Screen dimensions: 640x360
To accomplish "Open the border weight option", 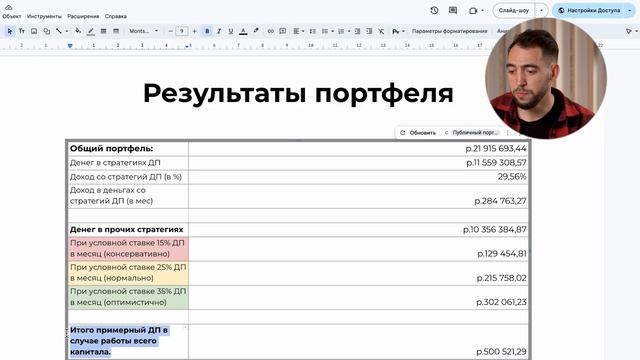I will (x=103, y=31).
